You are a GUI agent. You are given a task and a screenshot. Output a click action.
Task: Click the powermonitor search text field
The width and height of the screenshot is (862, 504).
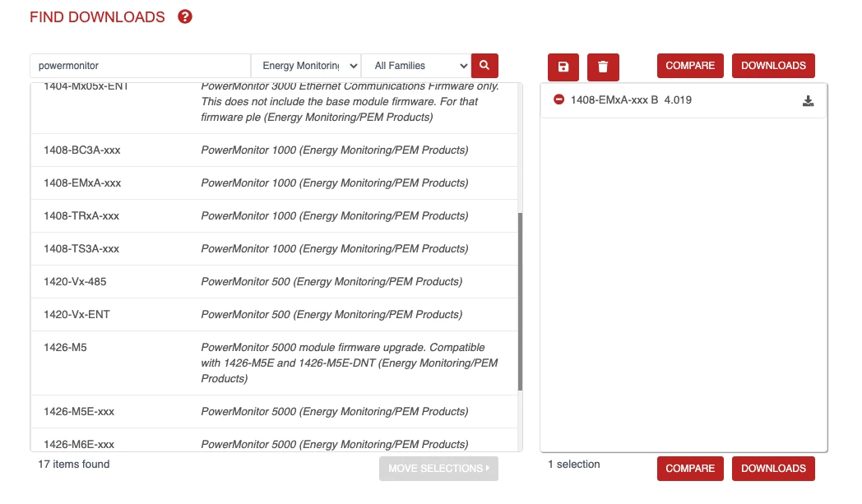click(x=140, y=66)
